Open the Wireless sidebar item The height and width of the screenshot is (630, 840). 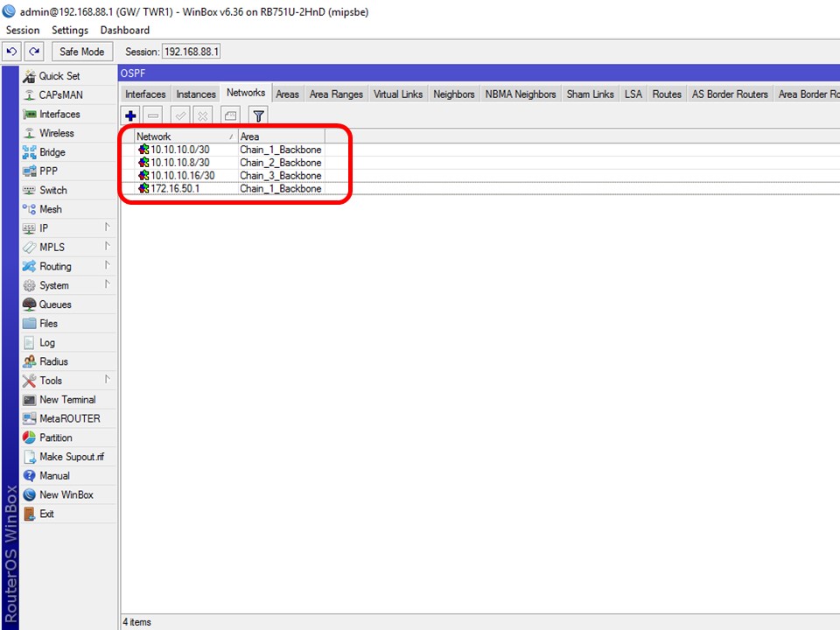[68, 133]
